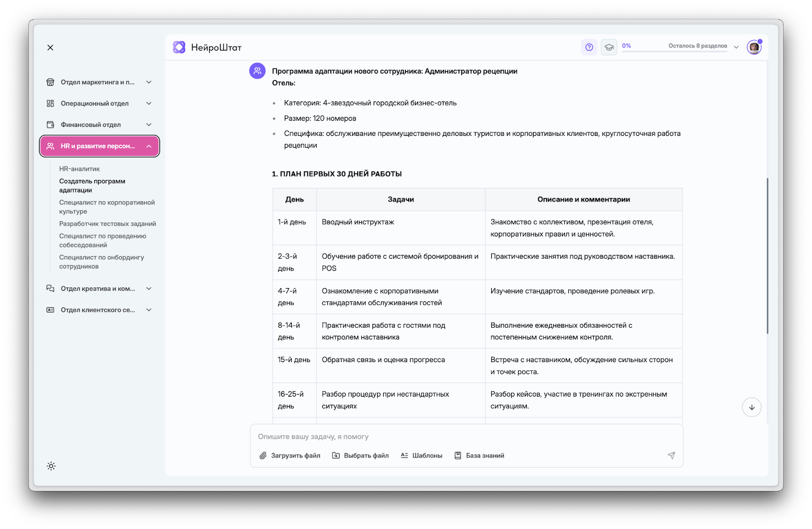Toggle light theme with the sun icon
Image resolution: width=812 pixels, height=529 pixels.
click(51, 466)
